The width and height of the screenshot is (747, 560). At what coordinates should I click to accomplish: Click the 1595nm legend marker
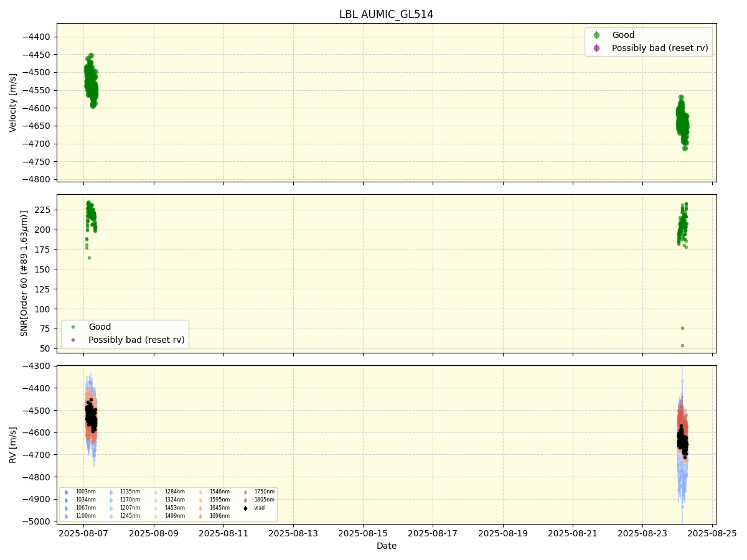click(x=200, y=500)
